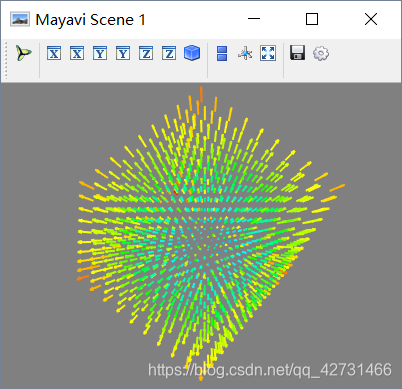402x389 pixels.
Task: Select the second X axis view icon
Action: tap(77, 53)
